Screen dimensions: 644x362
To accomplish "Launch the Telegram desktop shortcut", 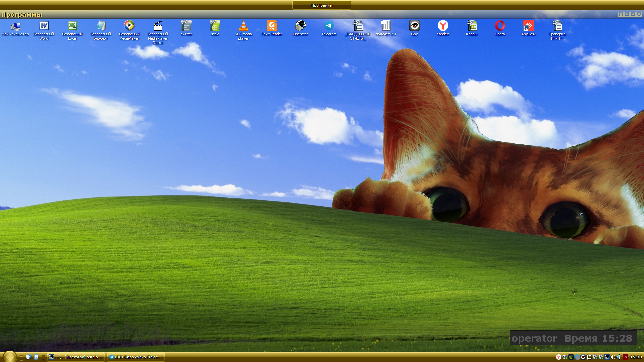I will (329, 26).
